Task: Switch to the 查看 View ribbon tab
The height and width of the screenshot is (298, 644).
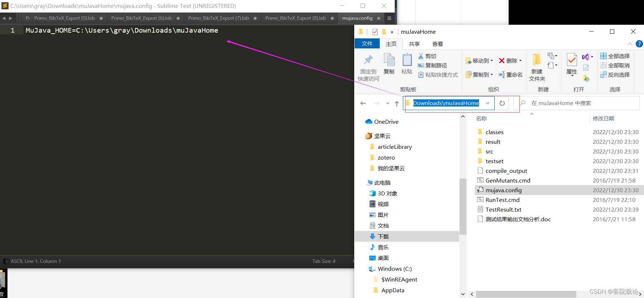Action: [x=438, y=44]
